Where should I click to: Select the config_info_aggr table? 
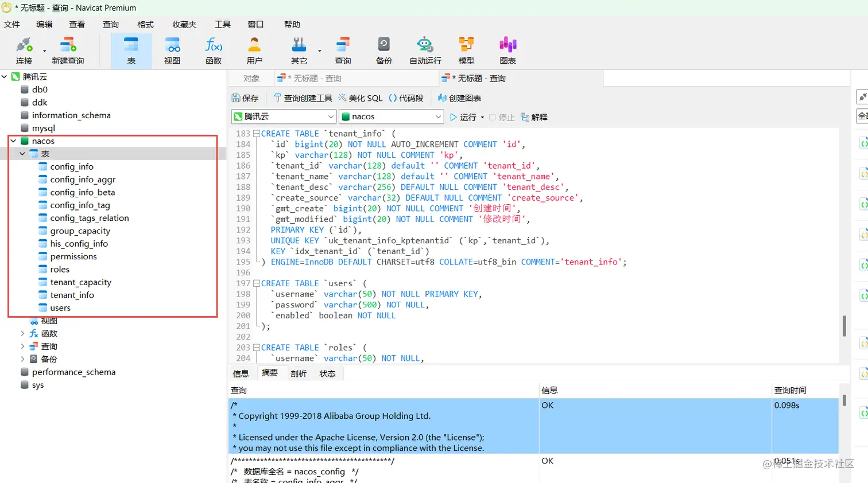point(83,180)
